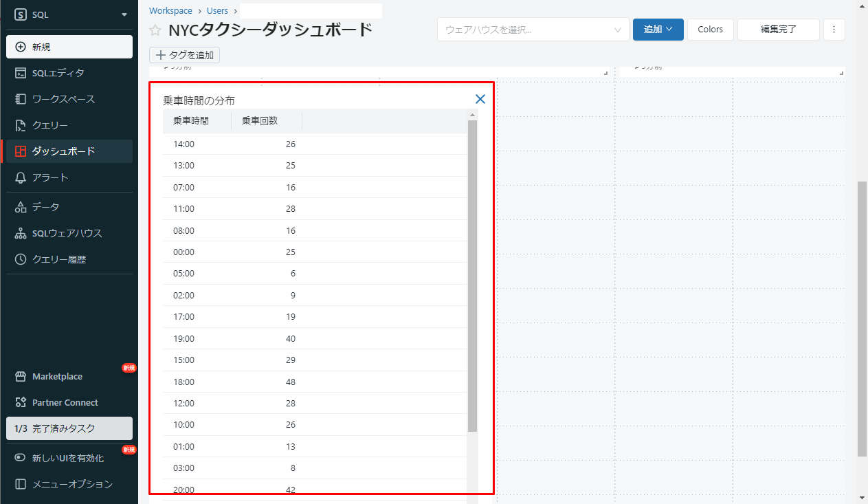Click the Workspace breadcrumb link
Viewport: 868px width, 504px height.
(170, 11)
